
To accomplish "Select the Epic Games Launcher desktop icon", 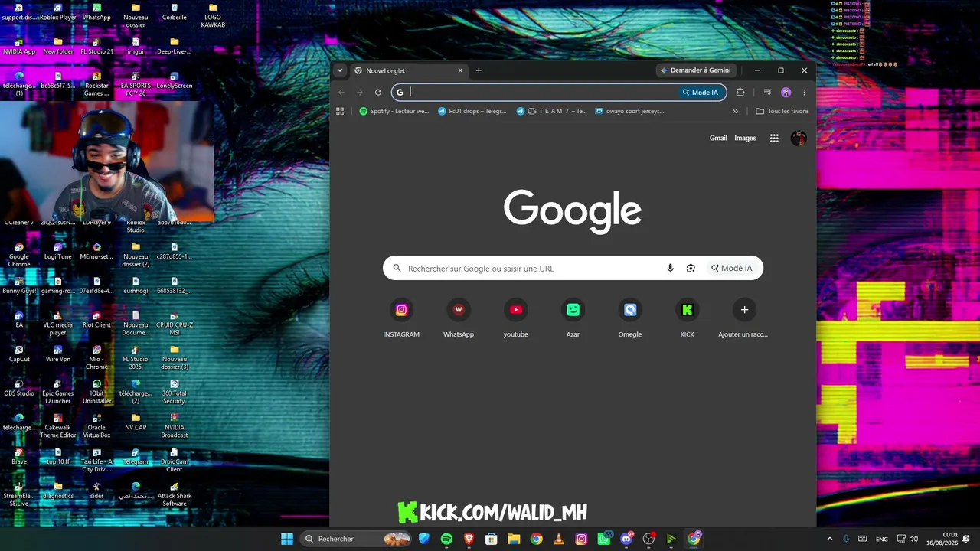I will [58, 392].
